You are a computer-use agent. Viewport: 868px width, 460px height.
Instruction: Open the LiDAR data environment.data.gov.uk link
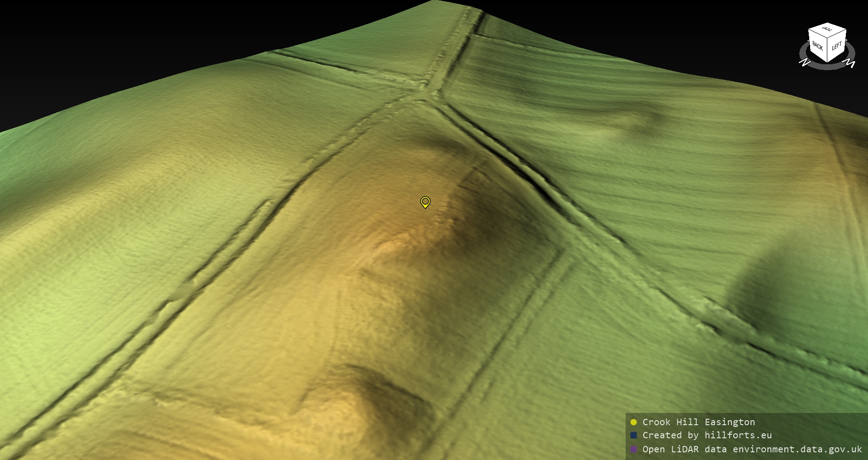point(752,449)
